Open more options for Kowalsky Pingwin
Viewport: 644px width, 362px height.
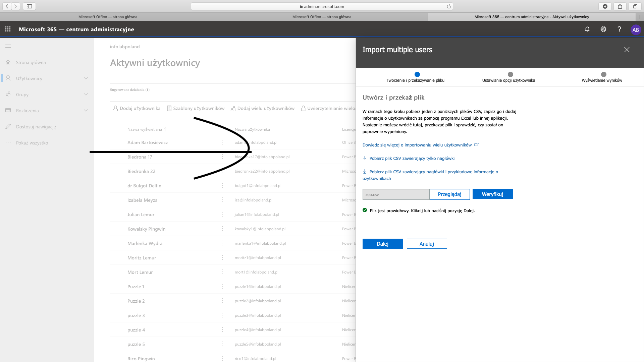[223, 229]
